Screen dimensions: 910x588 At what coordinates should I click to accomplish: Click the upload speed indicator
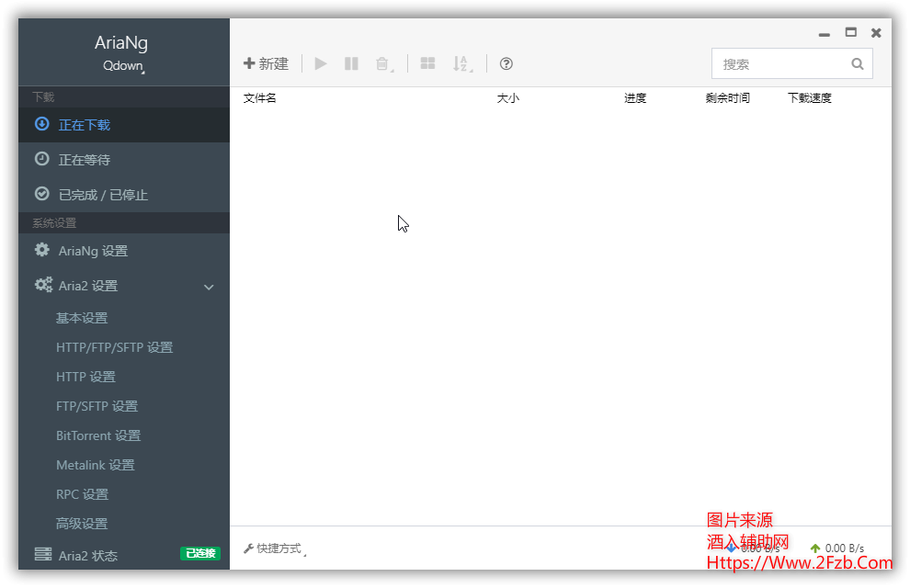pos(836,548)
